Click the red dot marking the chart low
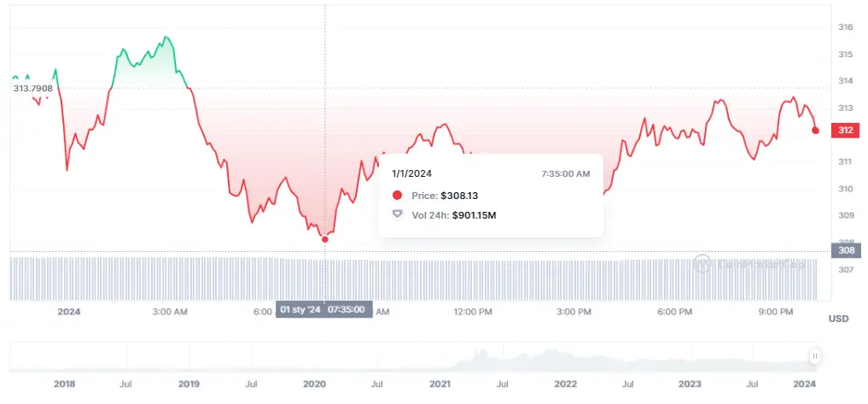868x404 pixels. 324,239
